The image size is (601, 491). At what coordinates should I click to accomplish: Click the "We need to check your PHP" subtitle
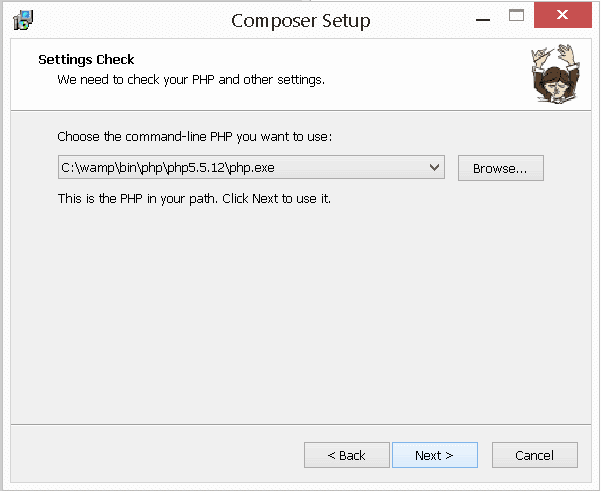click(191, 80)
